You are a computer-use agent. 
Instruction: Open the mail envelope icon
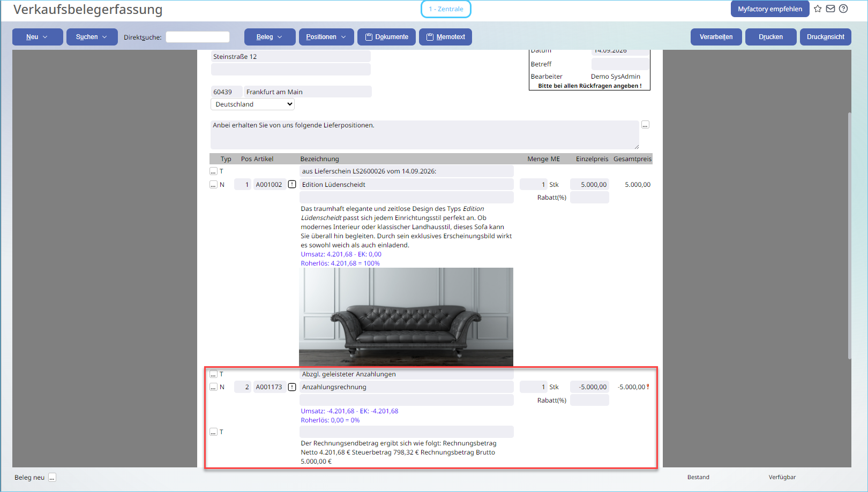[x=830, y=9]
